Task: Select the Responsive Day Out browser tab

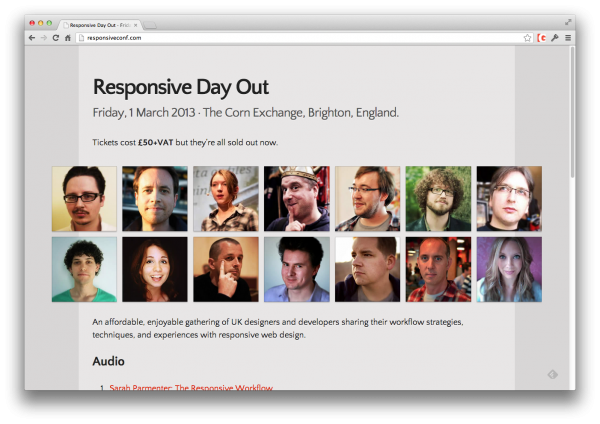Action: 99,25
